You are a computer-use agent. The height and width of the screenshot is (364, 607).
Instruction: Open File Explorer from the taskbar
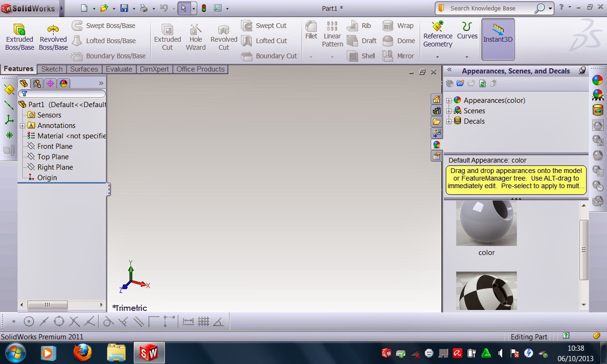tap(116, 353)
